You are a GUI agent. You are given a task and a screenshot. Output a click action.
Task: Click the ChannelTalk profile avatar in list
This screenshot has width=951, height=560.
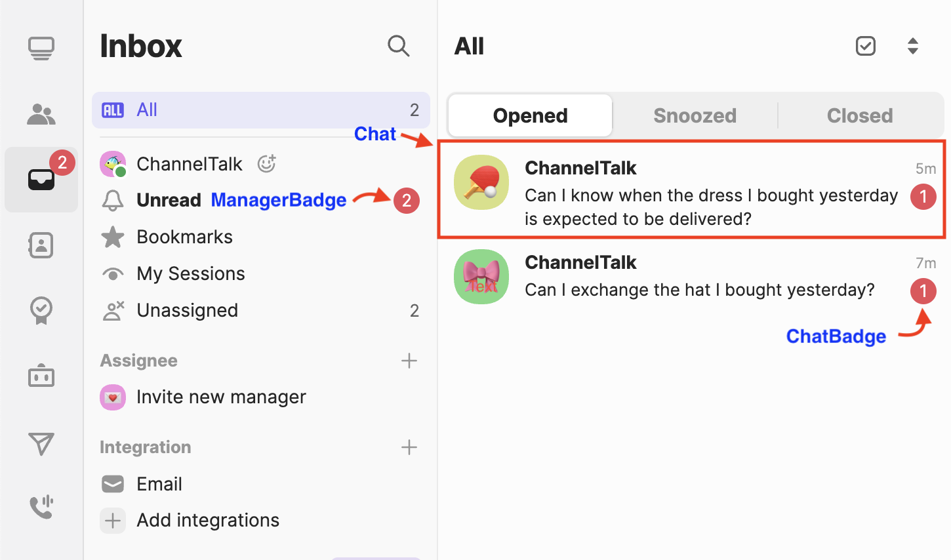(x=113, y=164)
